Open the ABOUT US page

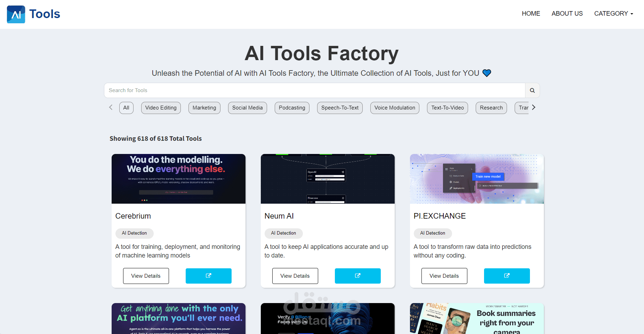[x=567, y=14]
